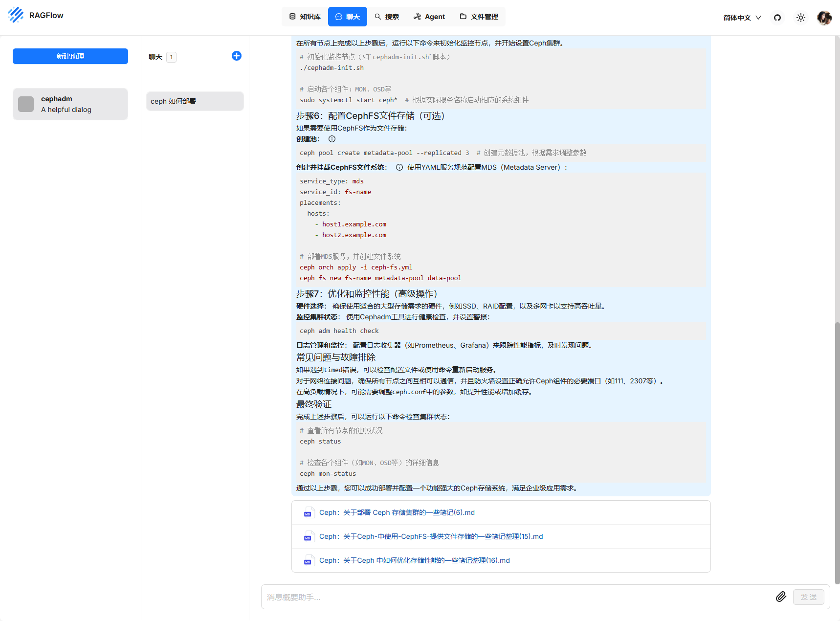Open reference '如何优化存储性能的一些笔记整理(16).md'
Image resolution: width=840 pixels, height=621 pixels.
pos(415,560)
